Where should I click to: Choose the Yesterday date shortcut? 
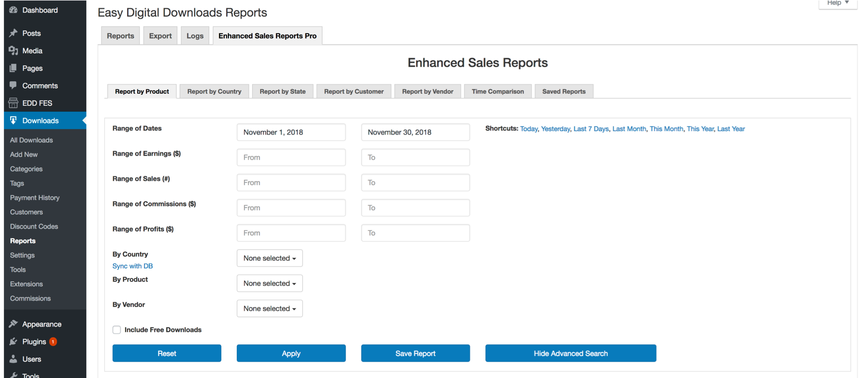[x=555, y=129]
